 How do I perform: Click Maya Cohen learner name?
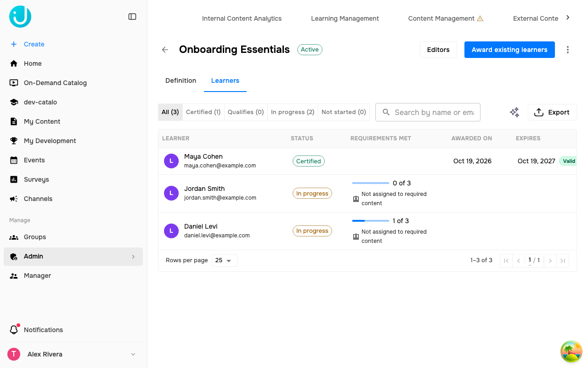click(x=203, y=156)
